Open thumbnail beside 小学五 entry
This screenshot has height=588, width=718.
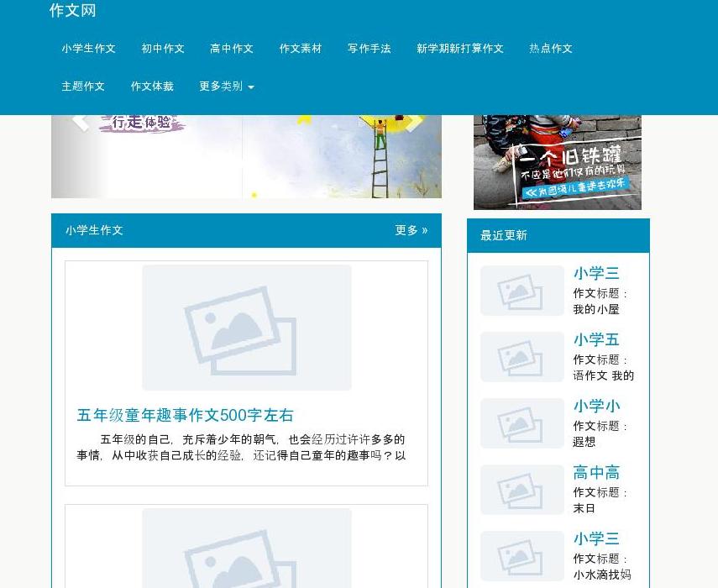point(522,357)
